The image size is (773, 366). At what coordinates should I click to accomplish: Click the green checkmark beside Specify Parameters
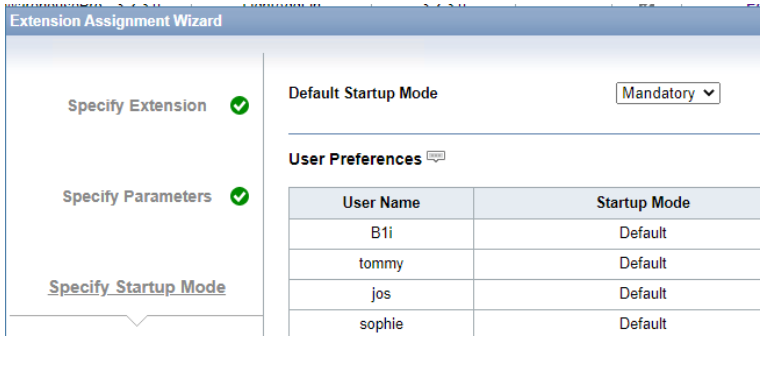point(240,196)
